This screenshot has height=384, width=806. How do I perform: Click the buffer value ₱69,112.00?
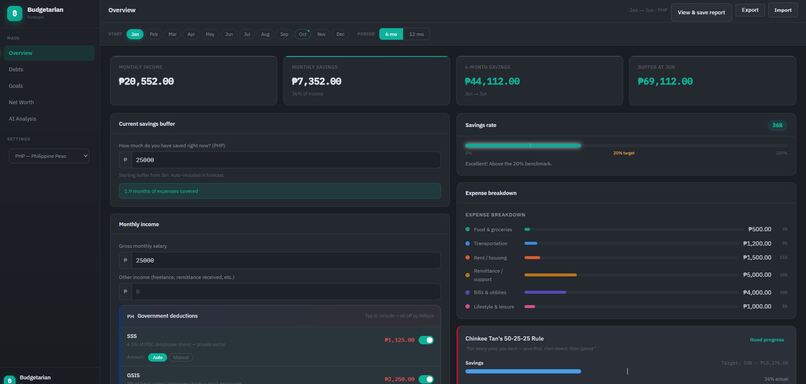(665, 81)
